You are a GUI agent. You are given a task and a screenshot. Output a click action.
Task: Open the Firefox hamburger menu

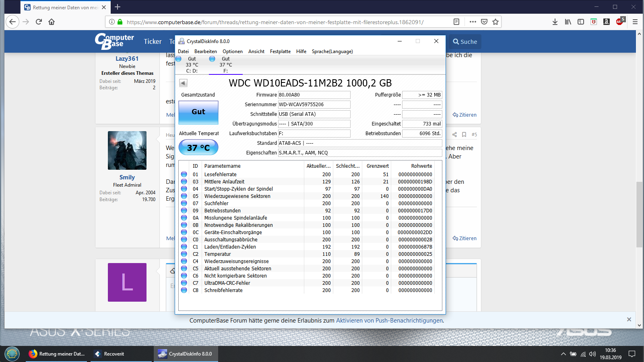(635, 22)
